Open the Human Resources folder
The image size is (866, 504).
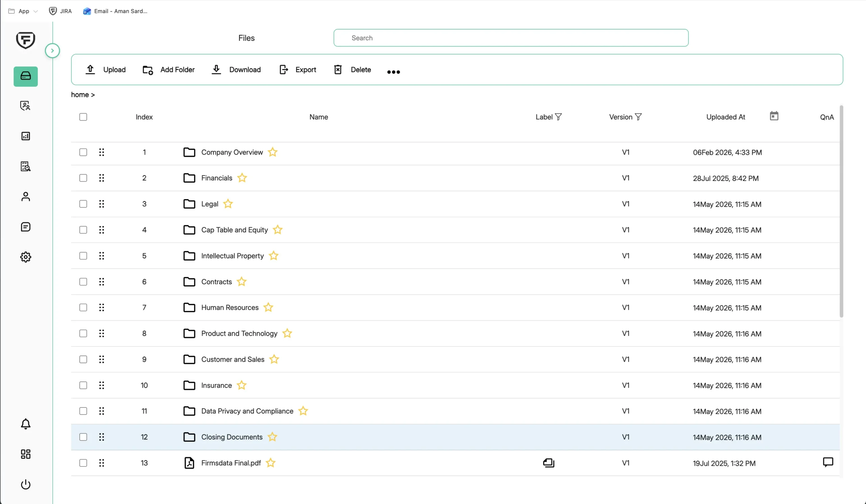coord(230,308)
